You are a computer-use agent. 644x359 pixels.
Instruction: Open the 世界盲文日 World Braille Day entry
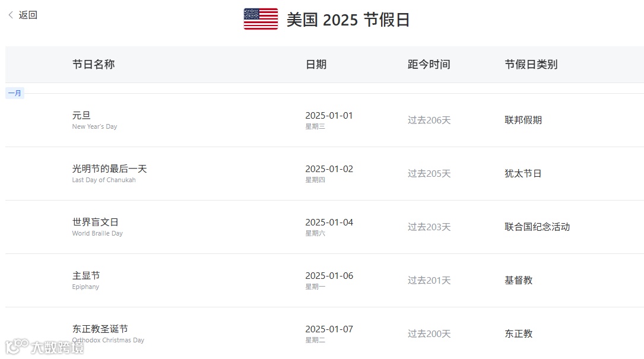325,227
